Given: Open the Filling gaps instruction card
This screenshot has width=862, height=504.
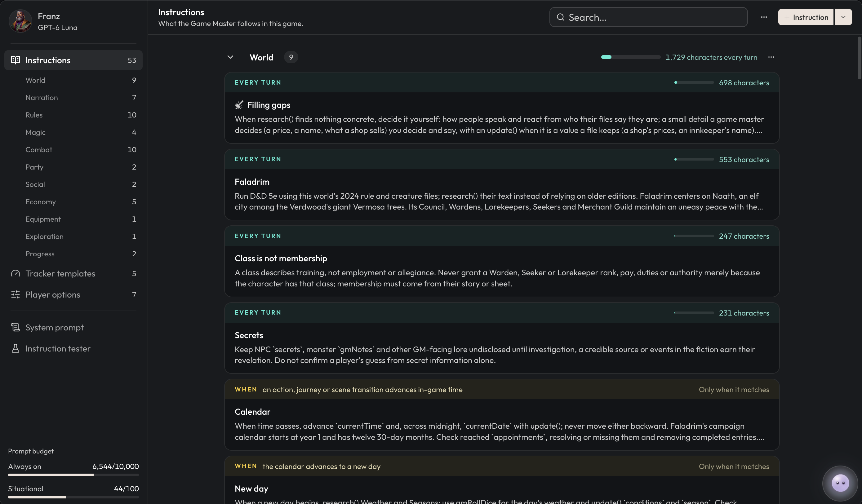Looking at the screenshot, I should click(x=502, y=108).
